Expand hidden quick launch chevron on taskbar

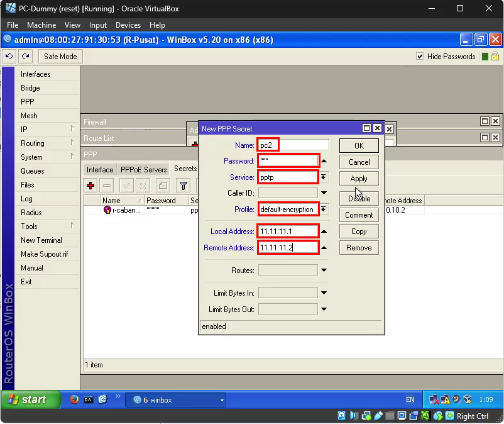[x=118, y=396]
